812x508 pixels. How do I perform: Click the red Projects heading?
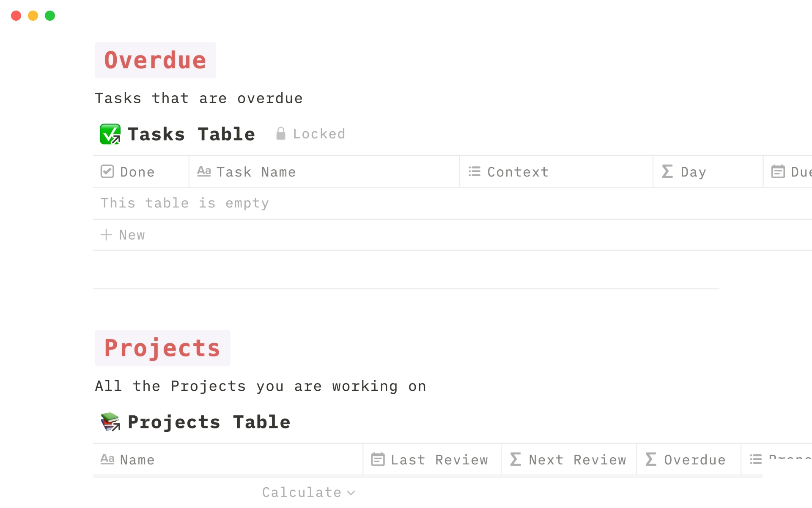tap(162, 348)
